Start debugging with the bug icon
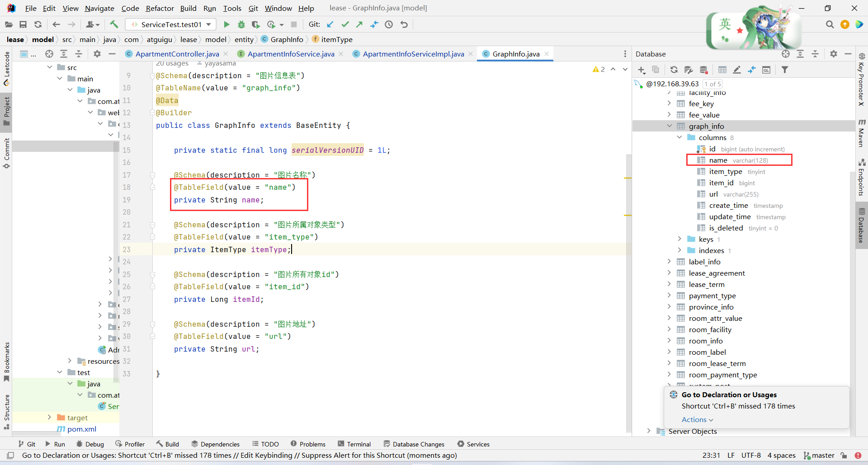Image resolution: width=868 pixels, height=465 pixels. point(241,24)
